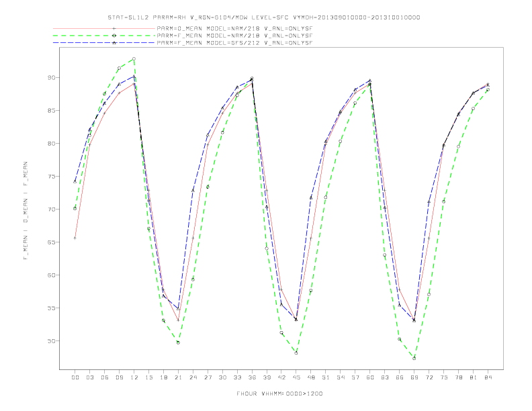Click x-axis forecast hour 54
Viewport: 532px width, 411px height.
(341, 377)
